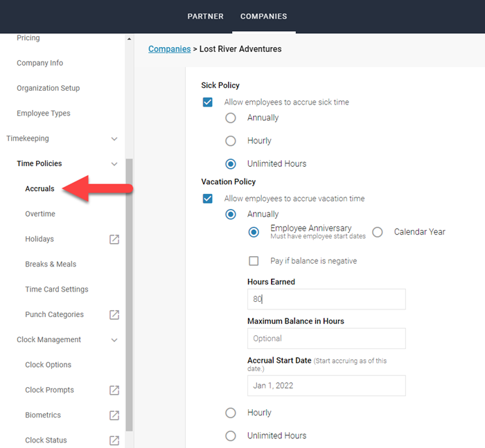Select Unlimited Hours under Vacation Policy
This screenshot has width=485, height=448.
coord(231,436)
